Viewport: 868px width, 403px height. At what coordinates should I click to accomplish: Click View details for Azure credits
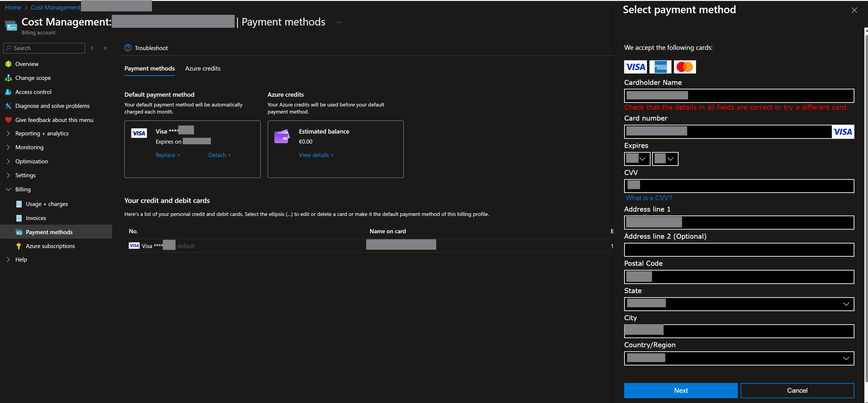tap(316, 155)
